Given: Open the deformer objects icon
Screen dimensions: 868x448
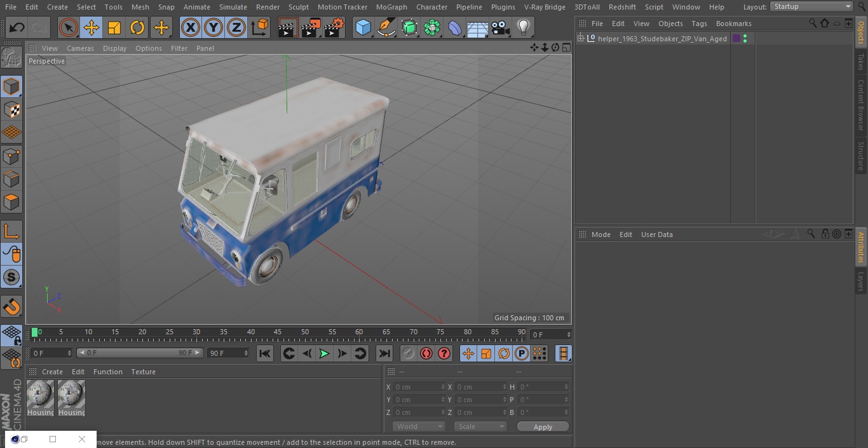Looking at the screenshot, I should (x=455, y=27).
